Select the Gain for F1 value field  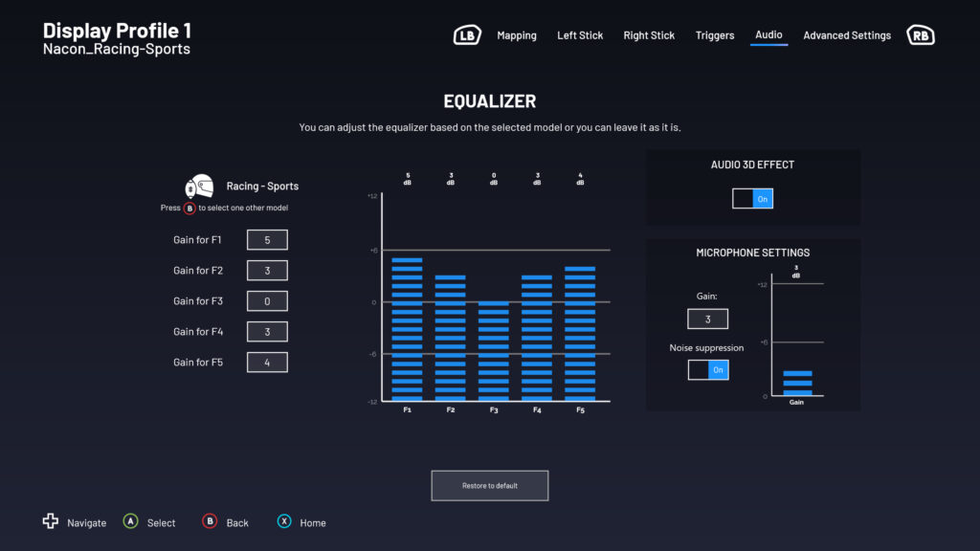(x=267, y=240)
